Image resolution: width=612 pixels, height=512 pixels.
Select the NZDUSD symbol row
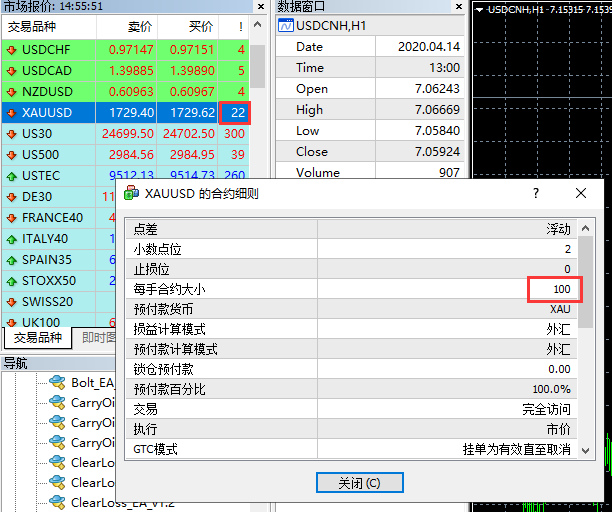point(125,92)
